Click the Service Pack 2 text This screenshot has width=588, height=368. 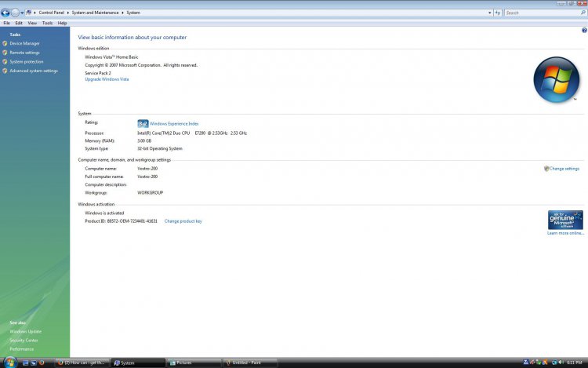pos(98,73)
